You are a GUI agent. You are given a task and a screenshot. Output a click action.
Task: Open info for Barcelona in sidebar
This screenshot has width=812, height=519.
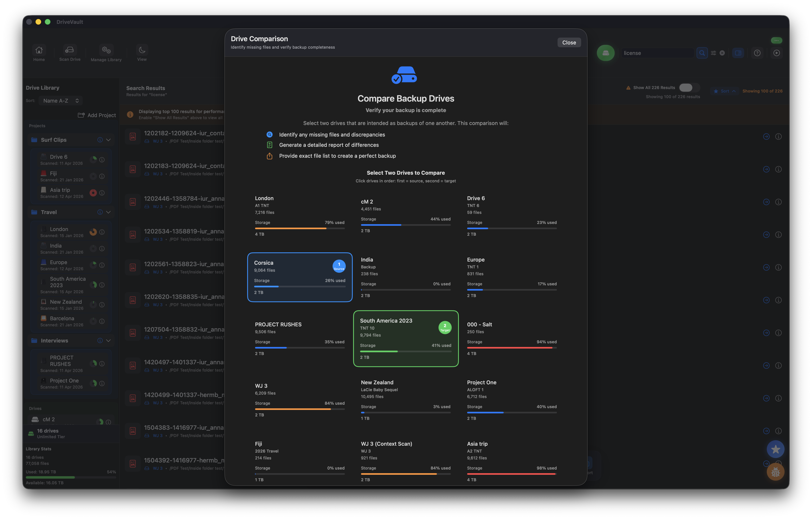[102, 321]
